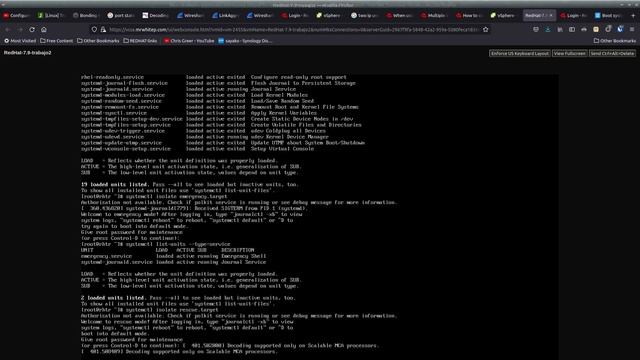Switch to the Bonding tab

(86, 16)
